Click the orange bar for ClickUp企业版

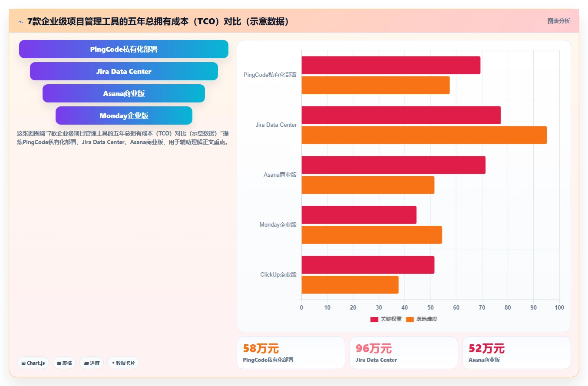click(350, 285)
